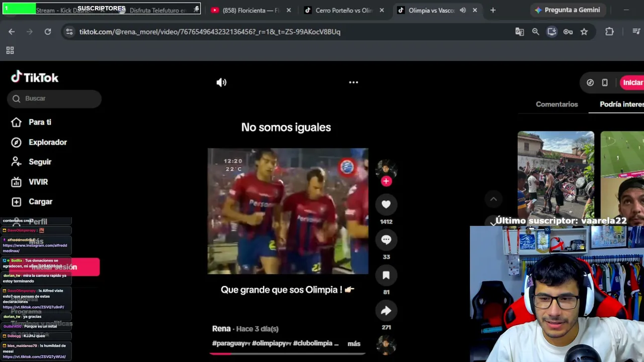
Task: Switch to the Cerro Porteño vs Olimpia tab
Action: tap(344, 10)
